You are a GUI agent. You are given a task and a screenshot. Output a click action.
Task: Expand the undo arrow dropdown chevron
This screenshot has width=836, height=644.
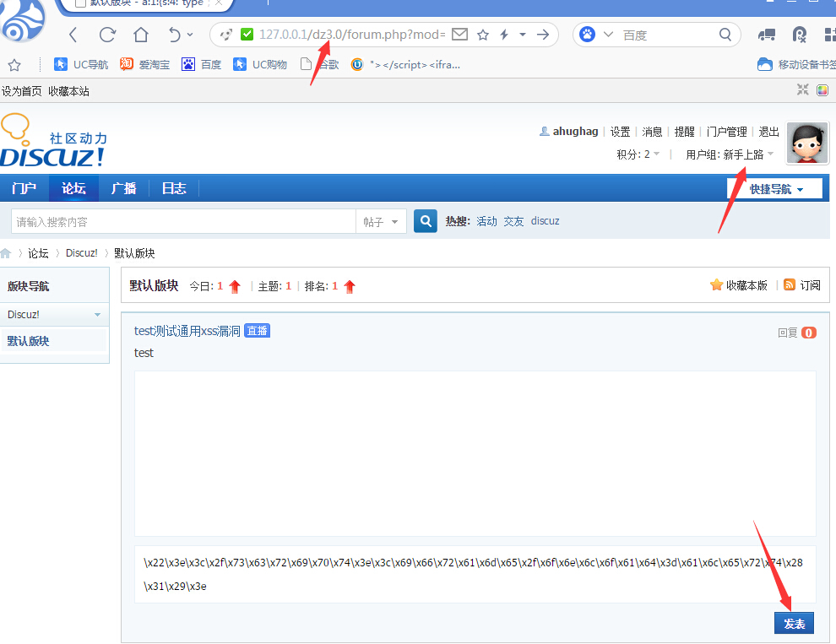pos(190,35)
